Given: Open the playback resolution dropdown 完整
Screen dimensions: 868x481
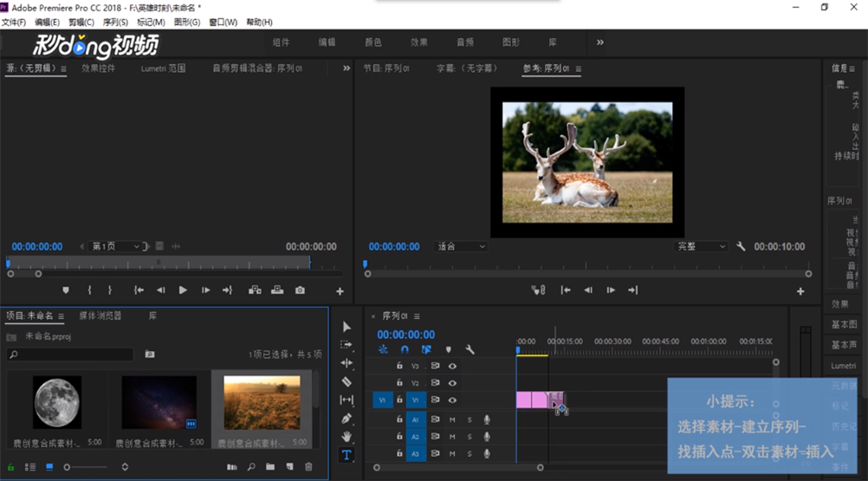Looking at the screenshot, I should pos(702,246).
